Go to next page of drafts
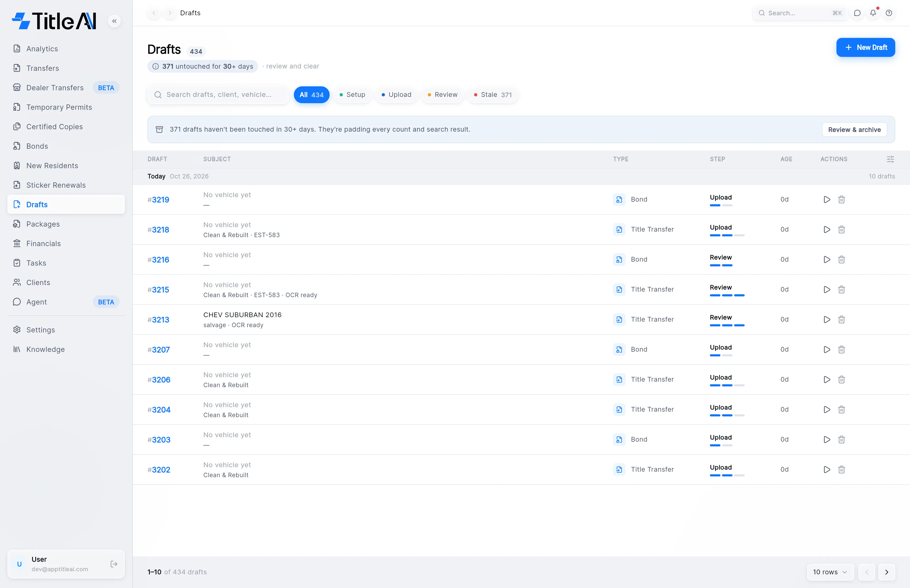Viewport: 910px width, 588px height. coord(886,572)
